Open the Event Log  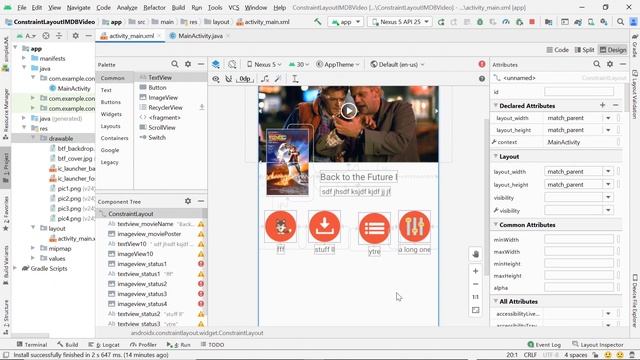tap(544, 344)
